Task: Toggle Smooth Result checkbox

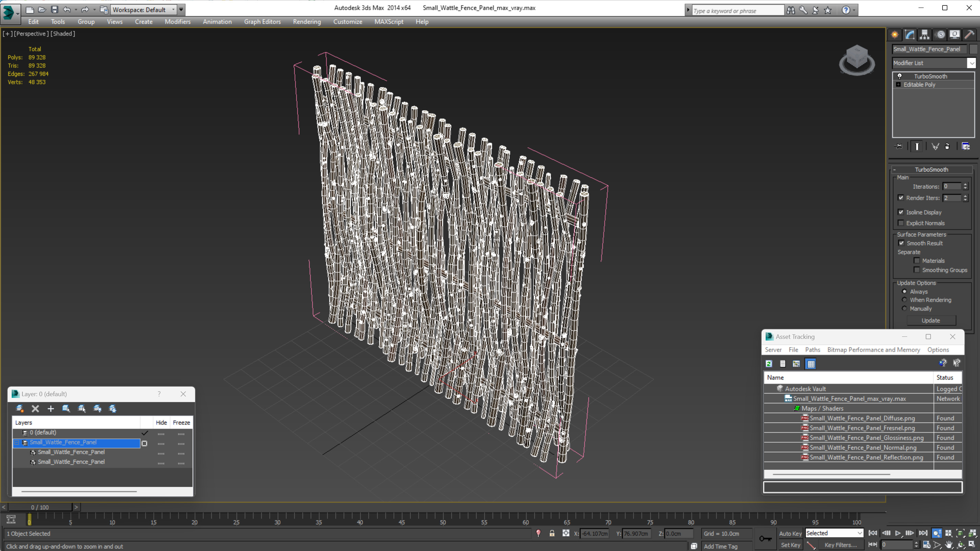Action: pos(901,243)
